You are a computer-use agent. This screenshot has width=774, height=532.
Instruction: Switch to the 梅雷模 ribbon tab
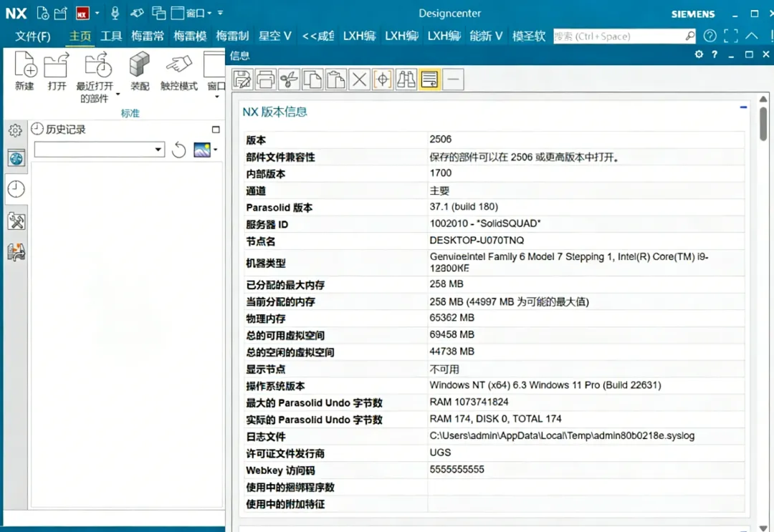[x=190, y=36]
